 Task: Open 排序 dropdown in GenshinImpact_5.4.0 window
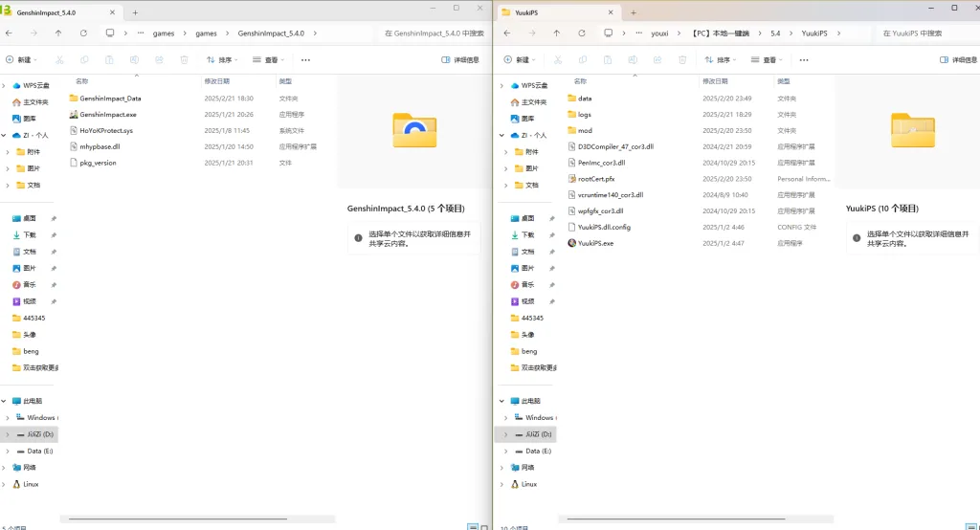[x=222, y=60]
